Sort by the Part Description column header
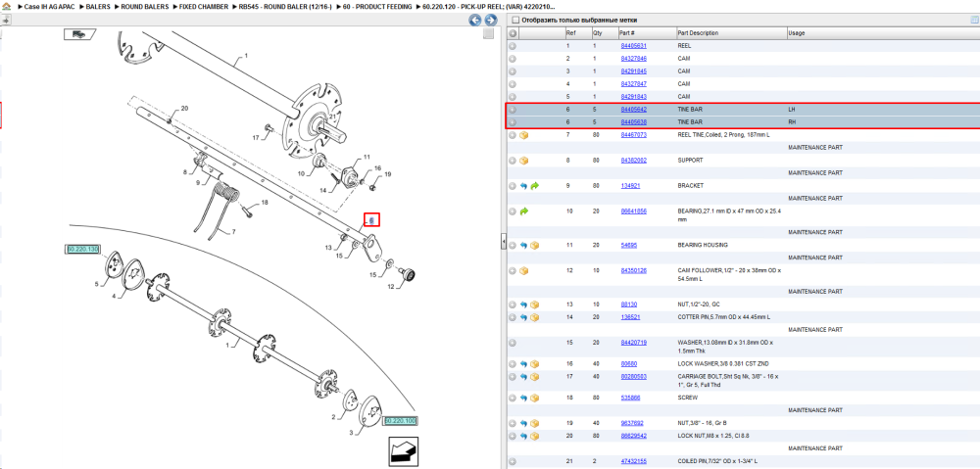This screenshot has height=469, width=980. pos(731,33)
